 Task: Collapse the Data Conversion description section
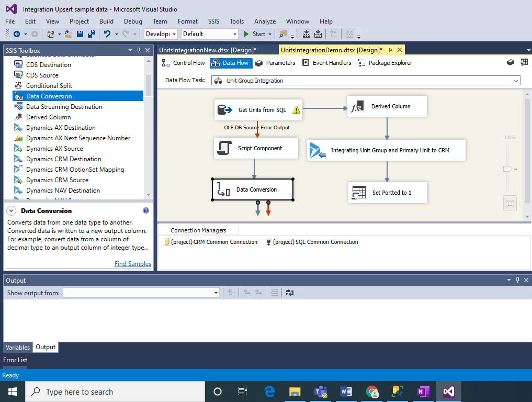[x=11, y=210]
